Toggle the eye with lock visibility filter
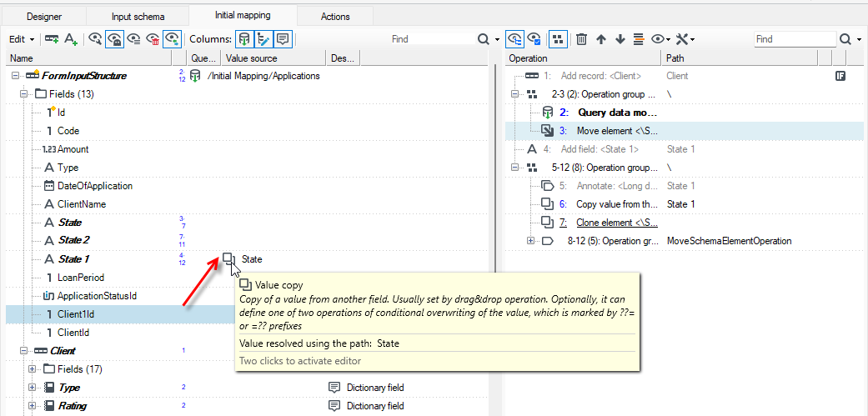 114,39
